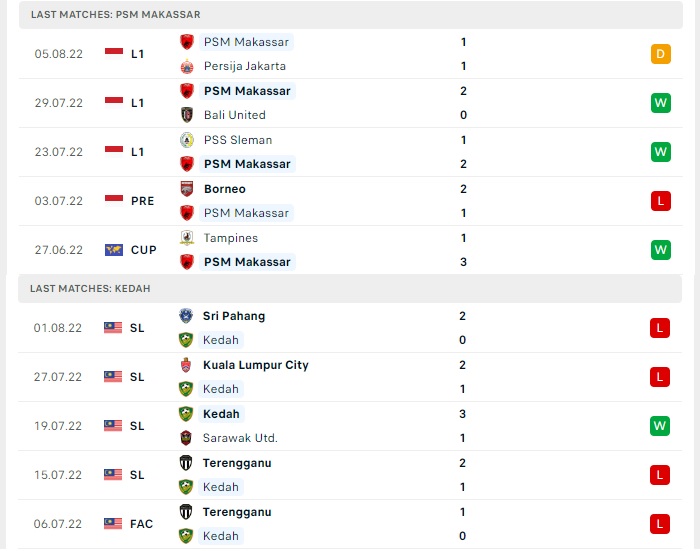Click the red L badge for the Borneo match
The height and width of the screenshot is (551, 700).
point(661,201)
